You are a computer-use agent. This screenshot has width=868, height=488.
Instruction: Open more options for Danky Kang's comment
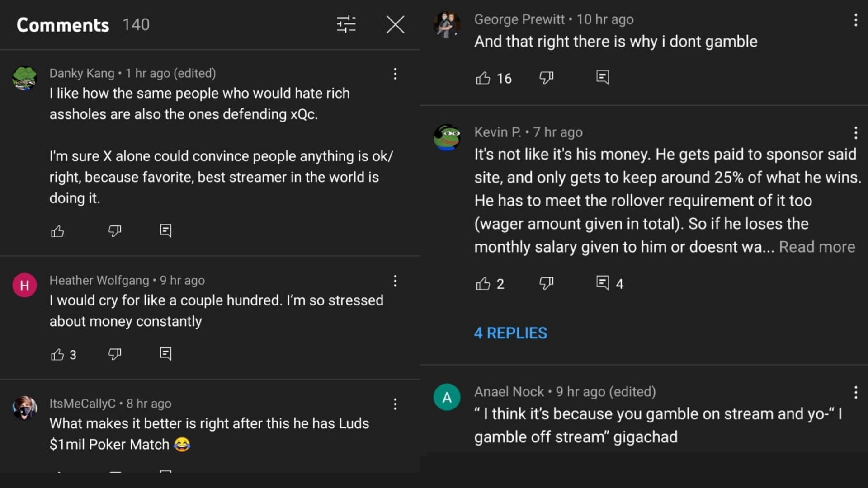(395, 74)
